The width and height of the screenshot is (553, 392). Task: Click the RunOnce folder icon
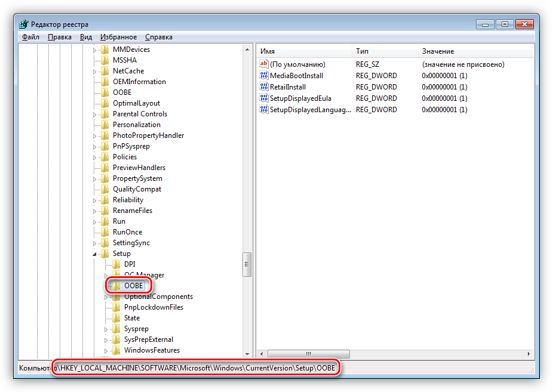[x=105, y=232]
